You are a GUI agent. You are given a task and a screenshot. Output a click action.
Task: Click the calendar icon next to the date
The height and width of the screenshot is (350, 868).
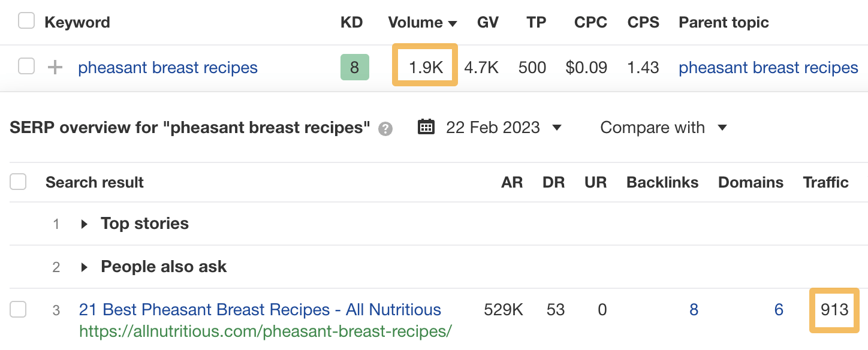pos(426,127)
